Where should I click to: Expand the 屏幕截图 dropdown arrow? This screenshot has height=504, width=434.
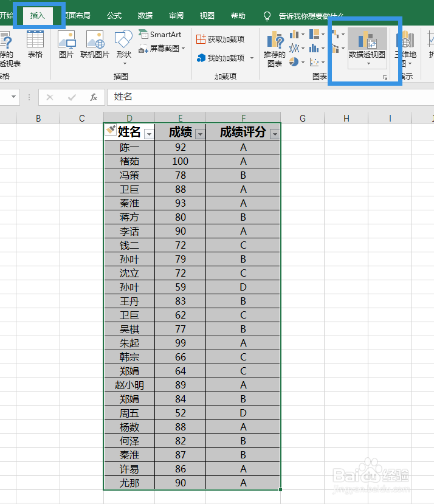tap(183, 49)
